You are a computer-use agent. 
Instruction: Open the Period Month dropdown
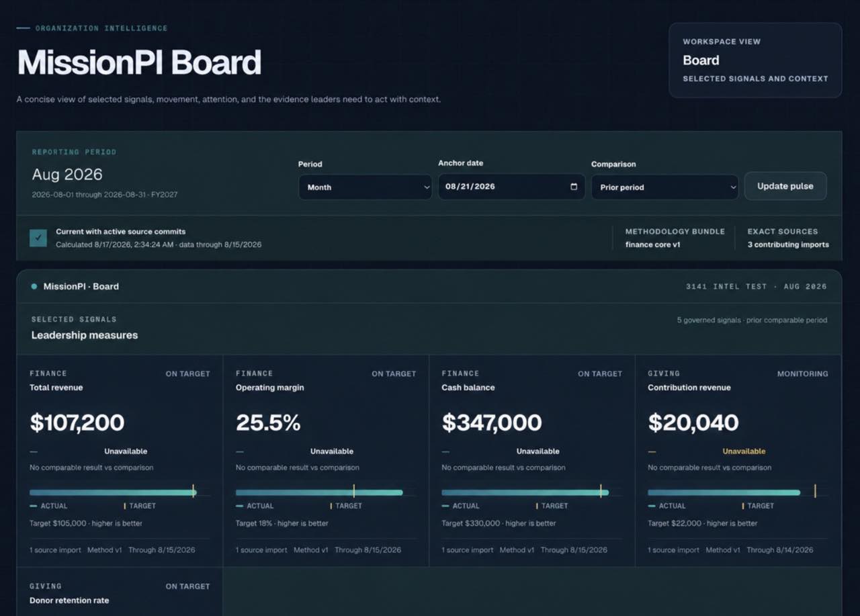[365, 187]
